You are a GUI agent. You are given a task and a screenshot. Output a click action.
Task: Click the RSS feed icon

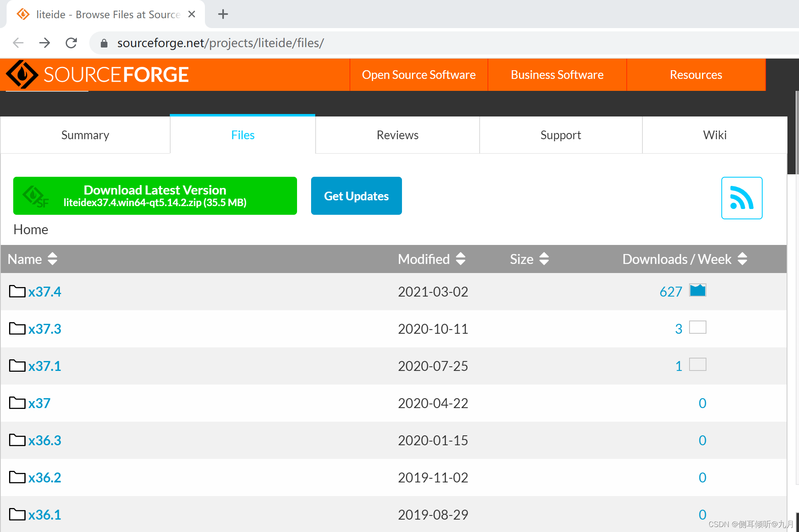pyautogui.click(x=742, y=198)
